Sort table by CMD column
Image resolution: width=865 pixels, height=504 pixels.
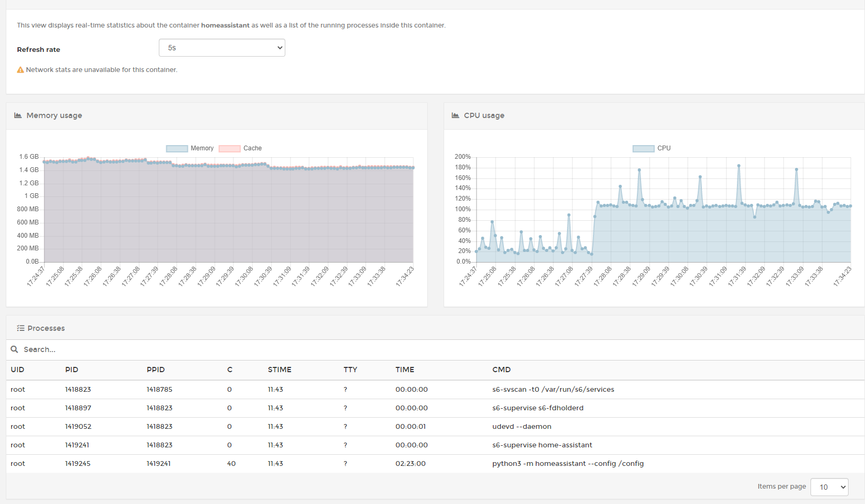pos(501,370)
